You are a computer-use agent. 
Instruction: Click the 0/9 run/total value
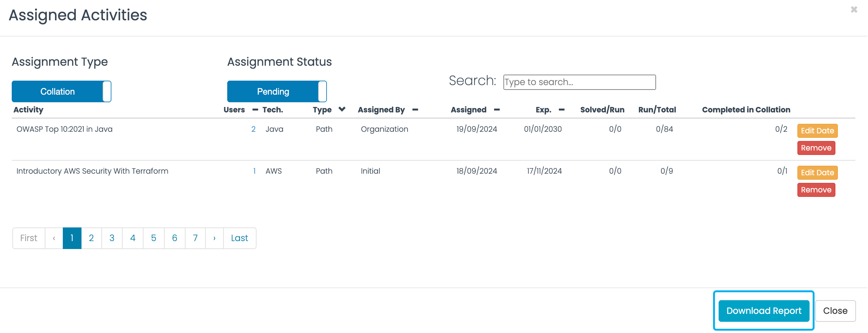pyautogui.click(x=667, y=171)
